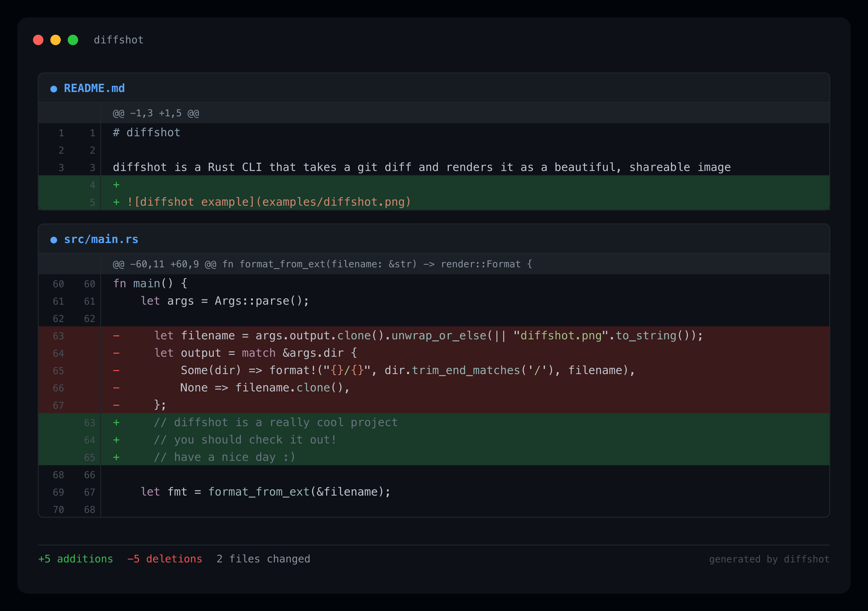Viewport: 868px width, 611px height.
Task: Click the yellow minimize window button
Action: (x=56, y=40)
